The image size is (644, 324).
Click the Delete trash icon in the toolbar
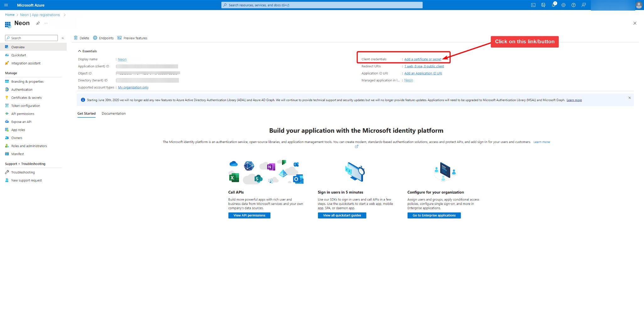(x=76, y=38)
